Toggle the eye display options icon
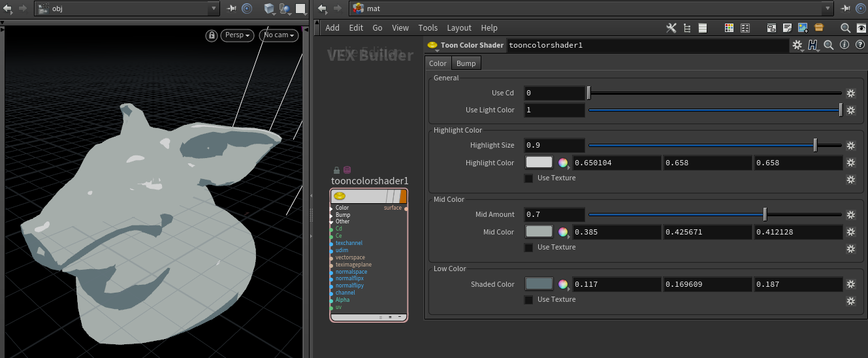 (x=861, y=28)
